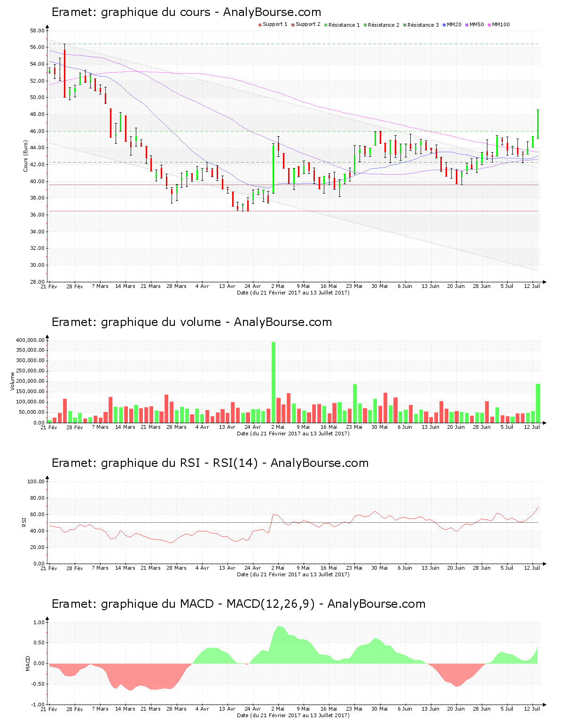Select the 'MM50' legend label
Image resolution: width=564 pixels, height=728 pixels.
tap(477, 24)
